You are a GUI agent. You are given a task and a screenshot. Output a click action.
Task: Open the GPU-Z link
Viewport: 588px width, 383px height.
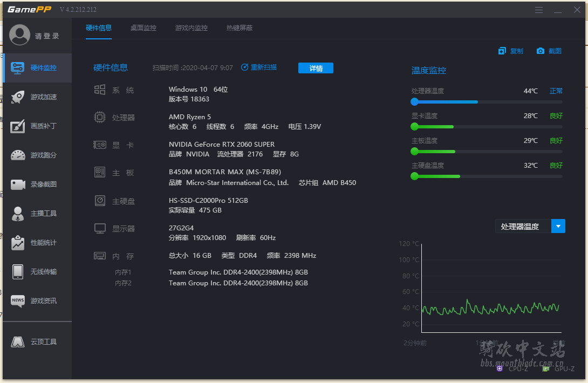coord(564,369)
